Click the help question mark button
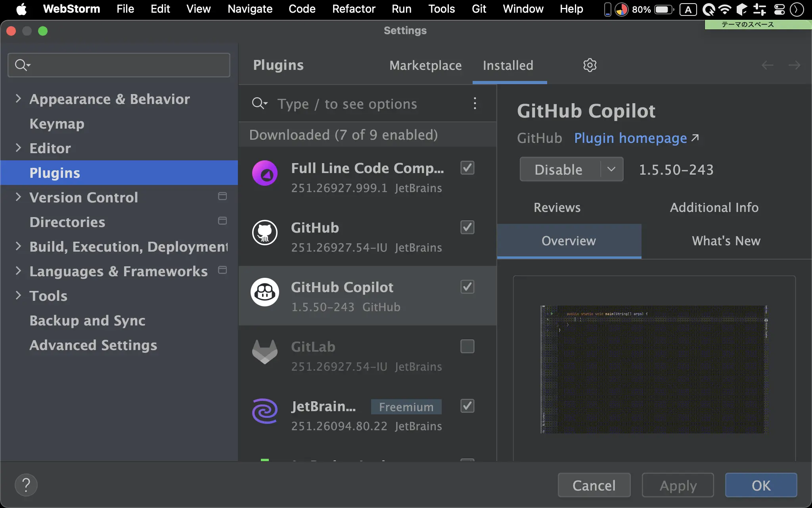The width and height of the screenshot is (812, 508). point(26,485)
